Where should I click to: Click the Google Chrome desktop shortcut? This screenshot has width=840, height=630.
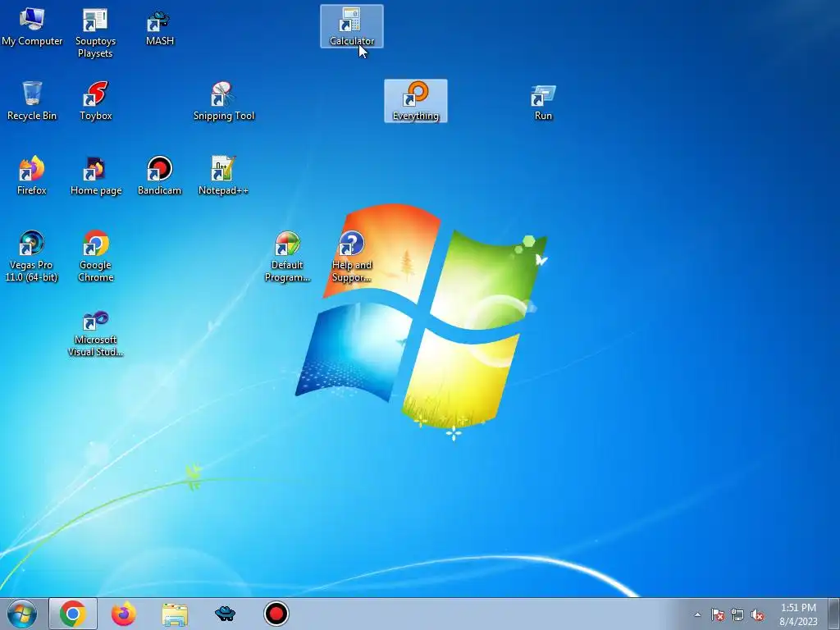pos(95,256)
